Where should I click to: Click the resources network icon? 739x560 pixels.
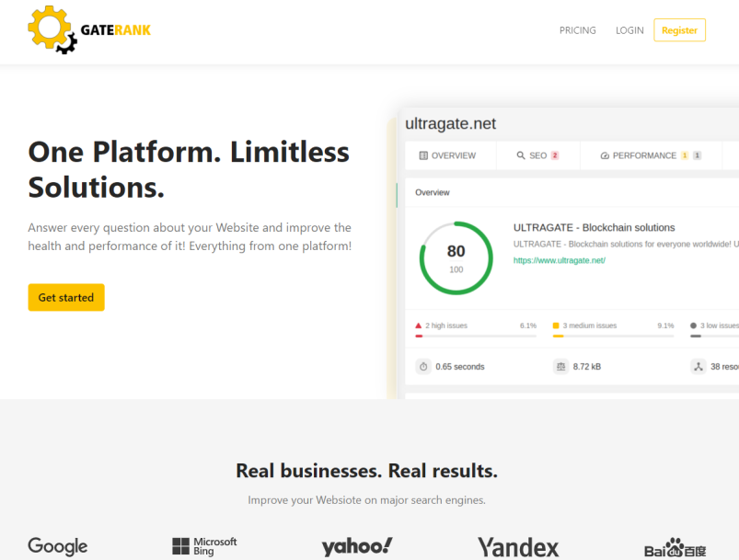coord(699,366)
